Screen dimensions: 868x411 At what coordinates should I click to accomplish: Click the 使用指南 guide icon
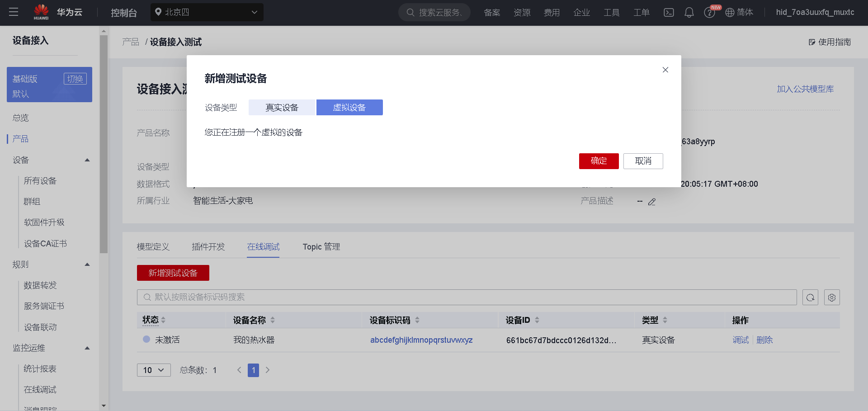(x=812, y=42)
